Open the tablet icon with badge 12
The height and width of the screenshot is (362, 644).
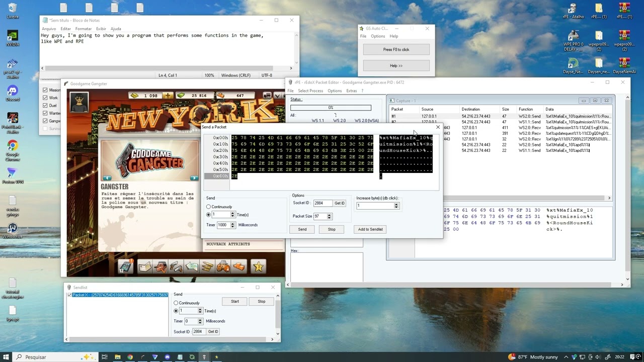pyautogui.click(x=125, y=266)
